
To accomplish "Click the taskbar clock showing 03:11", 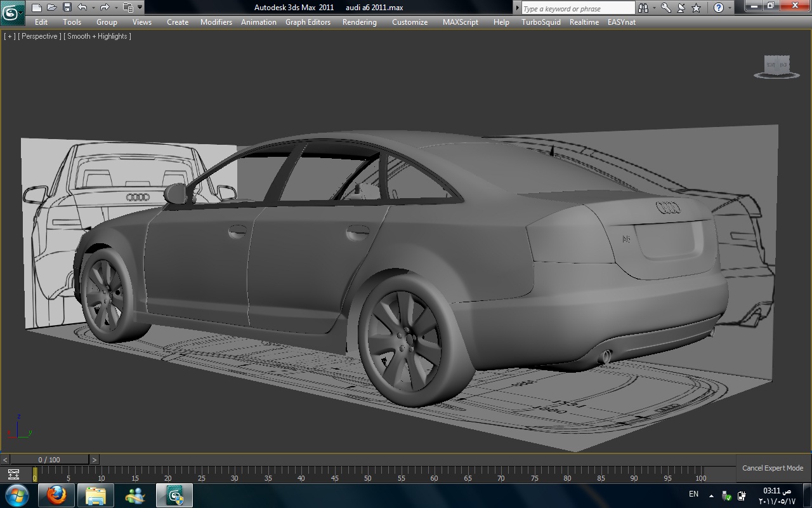I will (776, 496).
